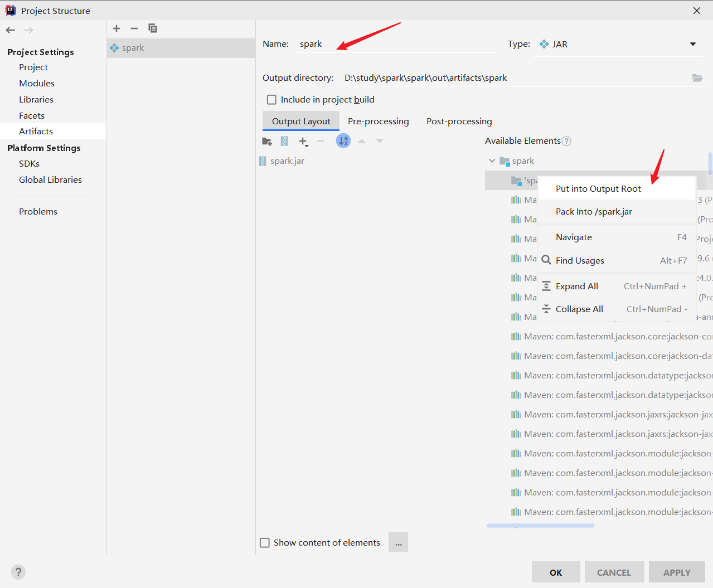The image size is (713, 588).
Task: Choose Expand All from context menu
Action: pos(617,286)
